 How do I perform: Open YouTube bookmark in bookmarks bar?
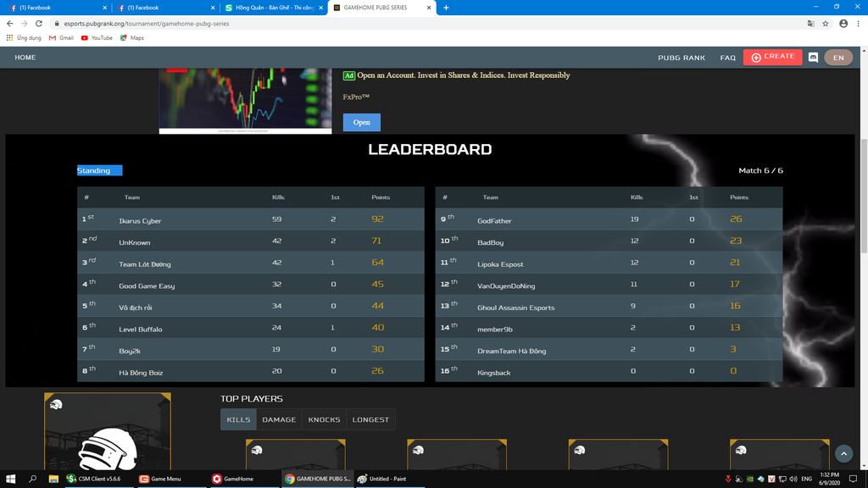(x=97, y=37)
